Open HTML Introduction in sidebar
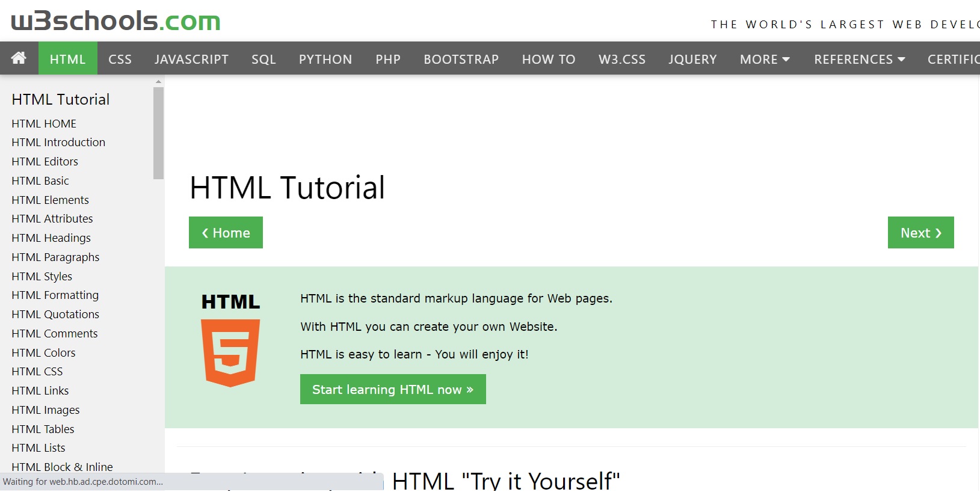The image size is (980, 495). (x=58, y=143)
